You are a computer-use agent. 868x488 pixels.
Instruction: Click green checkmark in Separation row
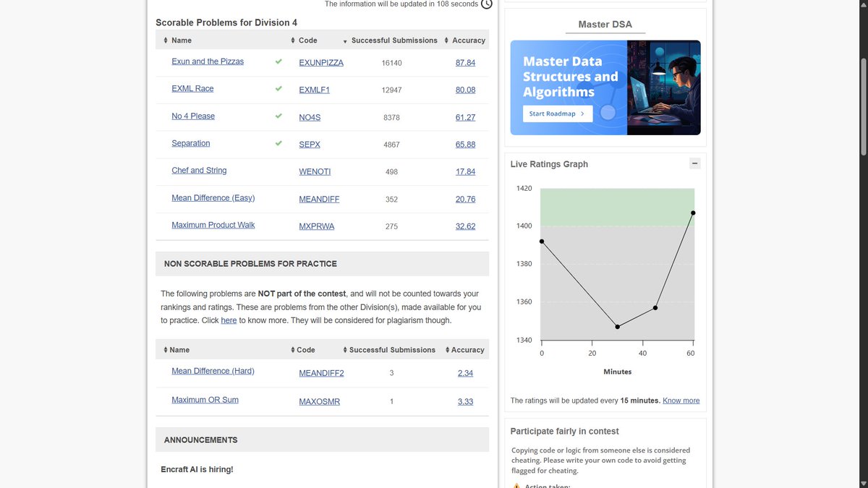(278, 143)
